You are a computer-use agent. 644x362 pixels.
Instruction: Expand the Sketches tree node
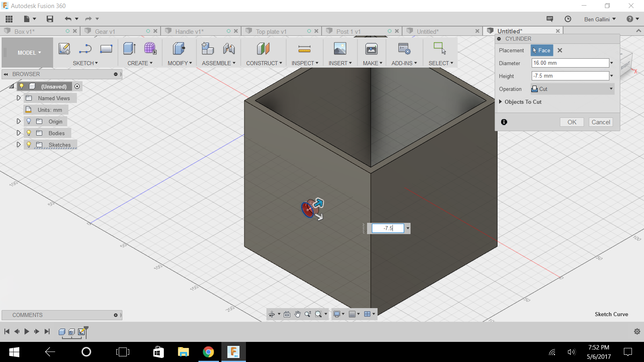pyautogui.click(x=19, y=144)
